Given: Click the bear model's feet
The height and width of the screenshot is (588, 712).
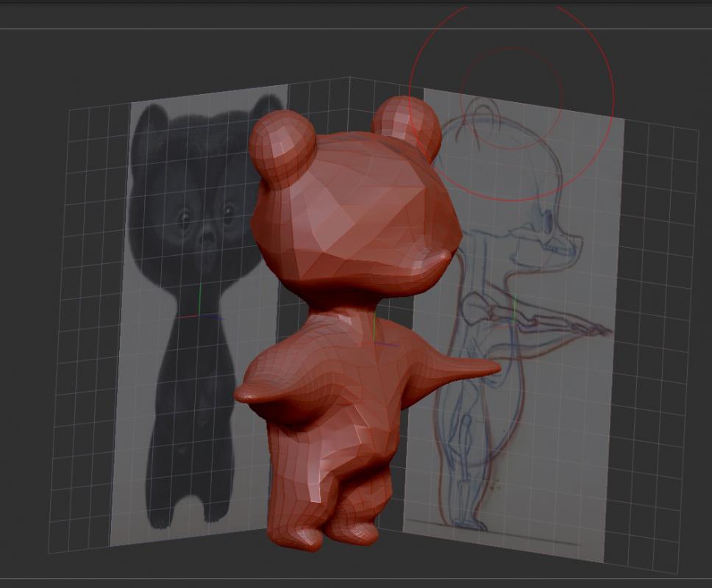Looking at the screenshot, I should click(x=324, y=535).
